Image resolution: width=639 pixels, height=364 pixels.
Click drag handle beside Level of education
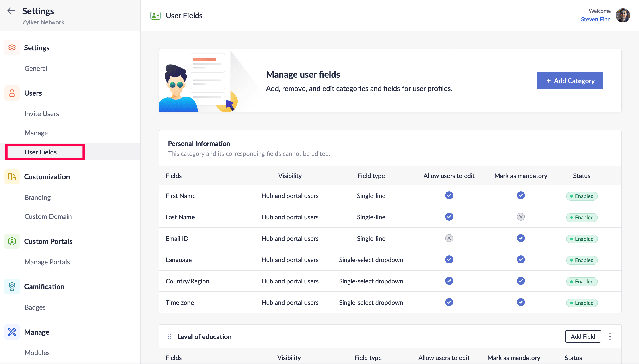(170, 336)
